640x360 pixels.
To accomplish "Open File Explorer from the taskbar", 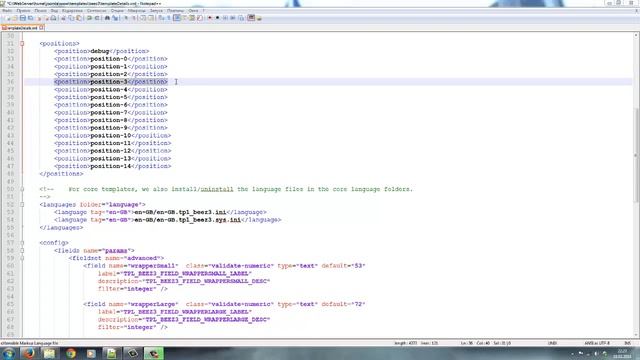I will click(49, 353).
